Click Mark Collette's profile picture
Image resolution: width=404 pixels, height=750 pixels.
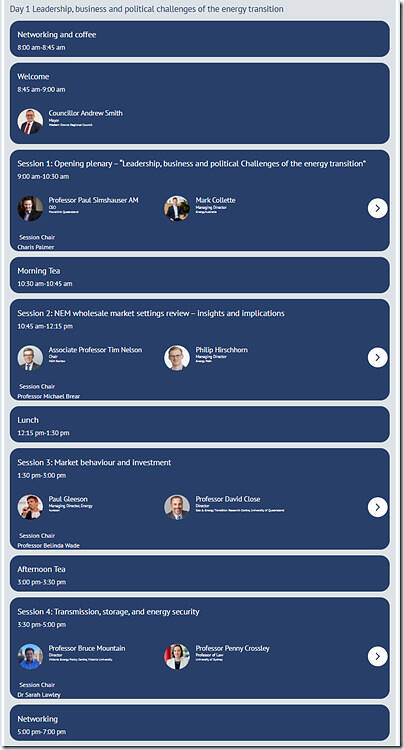point(177,208)
